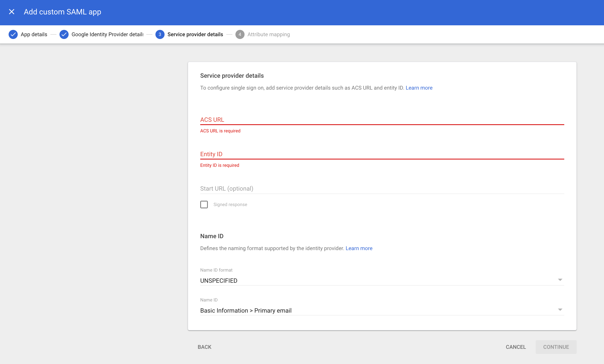Open the Name ID format dropdown arrow
Viewport: 604px width, 364px height.
(560, 280)
